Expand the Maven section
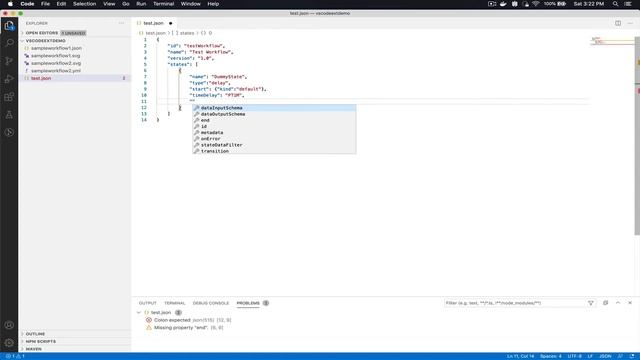This screenshot has height=360, width=640. click(33, 349)
